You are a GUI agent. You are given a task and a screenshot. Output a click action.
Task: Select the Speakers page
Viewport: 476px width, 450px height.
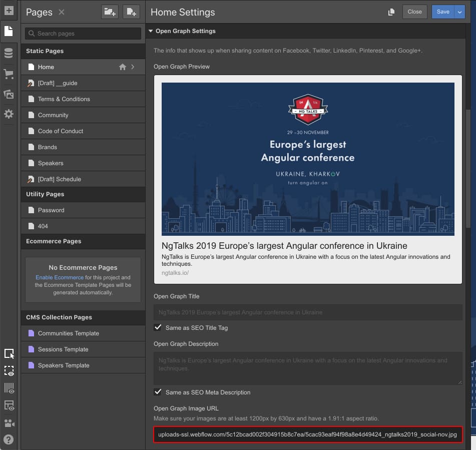click(52, 163)
